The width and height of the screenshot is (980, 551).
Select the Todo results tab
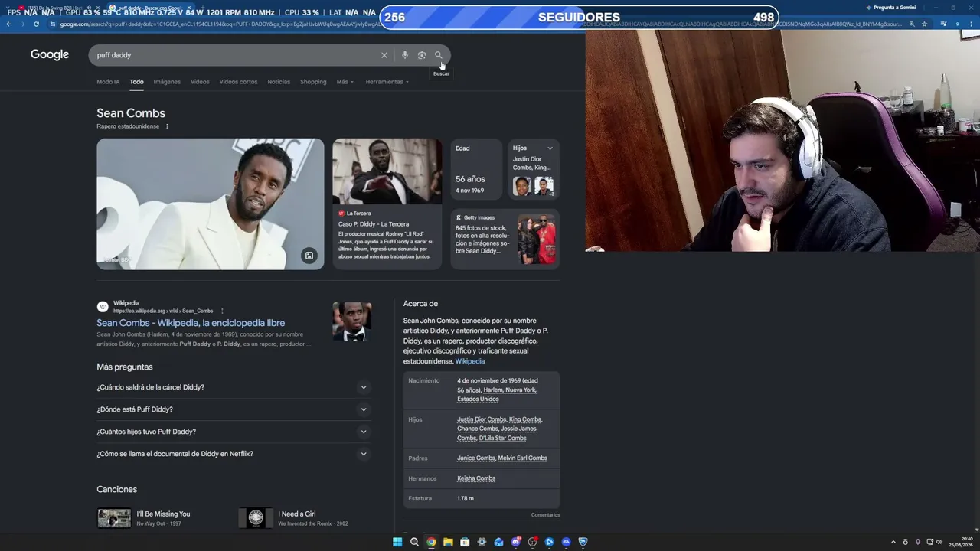coord(136,82)
